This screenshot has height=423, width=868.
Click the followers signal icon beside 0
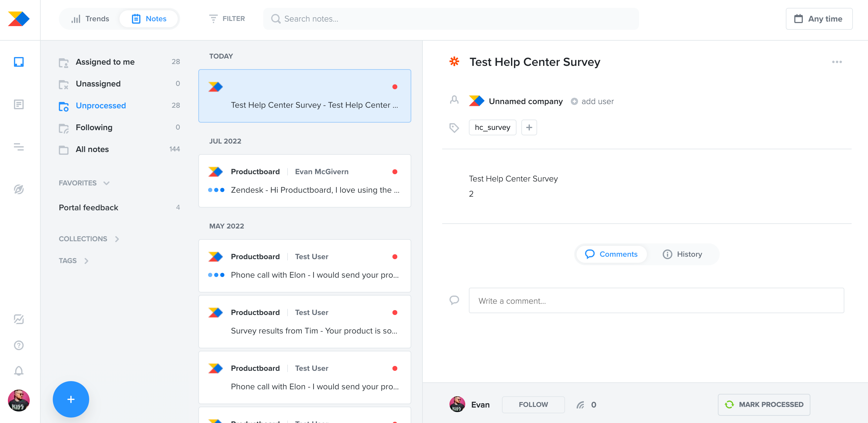coord(580,405)
